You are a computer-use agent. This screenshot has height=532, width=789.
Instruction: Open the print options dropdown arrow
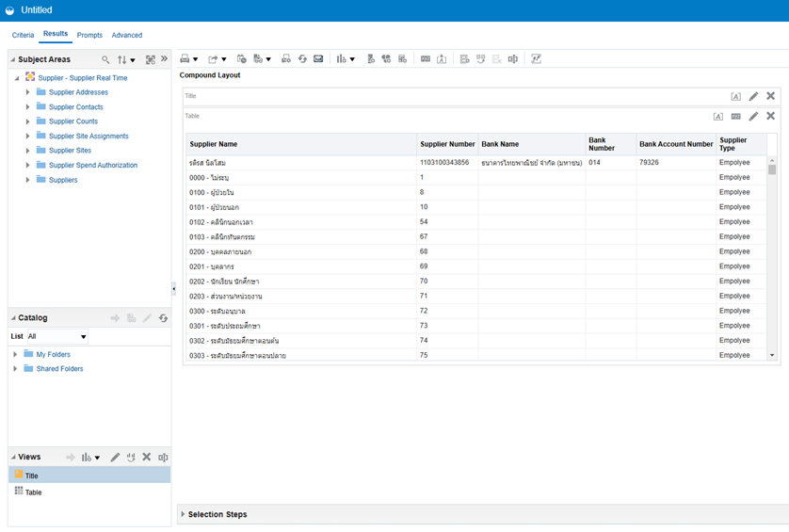pos(195,59)
